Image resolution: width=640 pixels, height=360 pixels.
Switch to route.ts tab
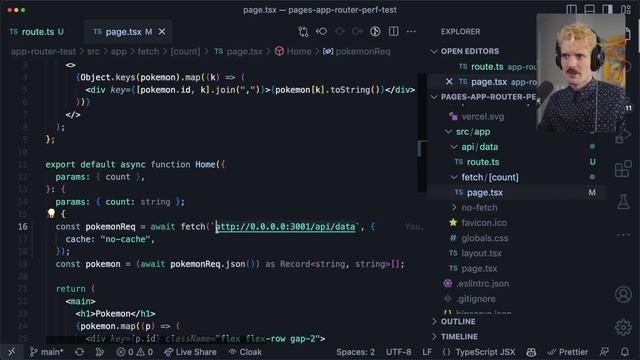point(37,31)
